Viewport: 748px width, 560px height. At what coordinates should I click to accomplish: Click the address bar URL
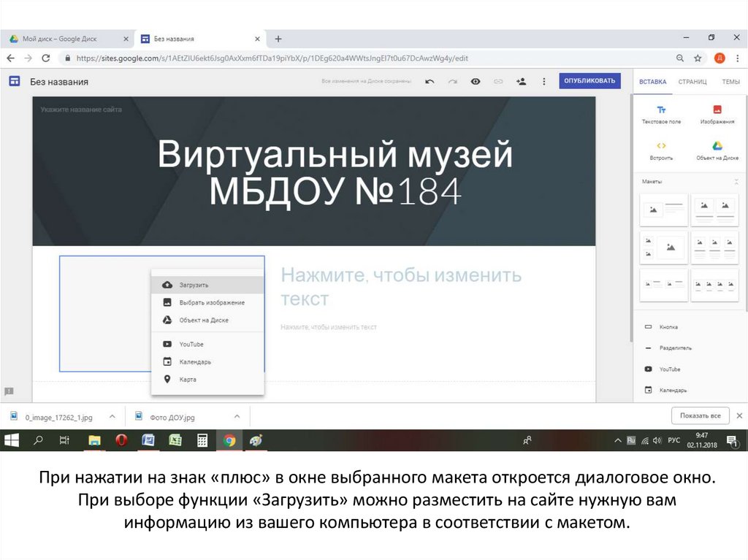[x=272, y=58]
